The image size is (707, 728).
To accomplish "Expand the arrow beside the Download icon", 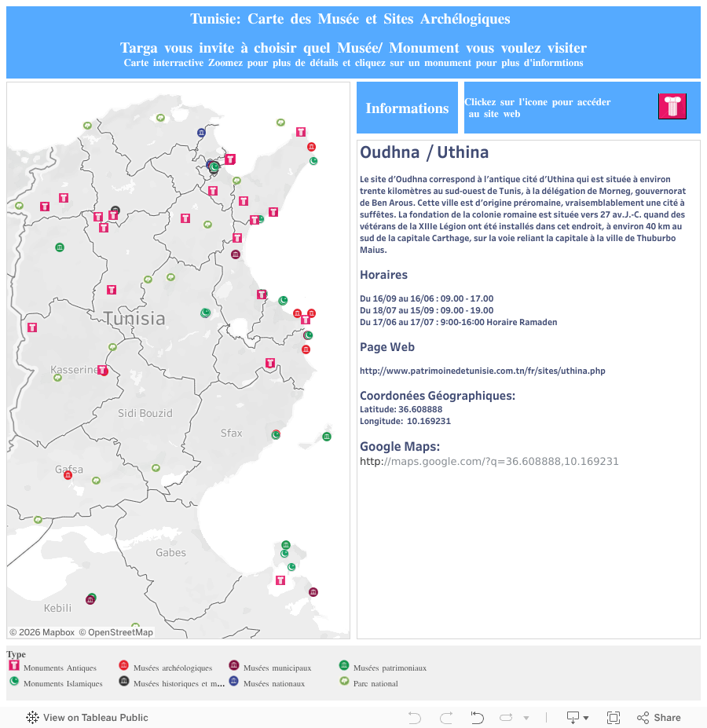I will (586, 718).
